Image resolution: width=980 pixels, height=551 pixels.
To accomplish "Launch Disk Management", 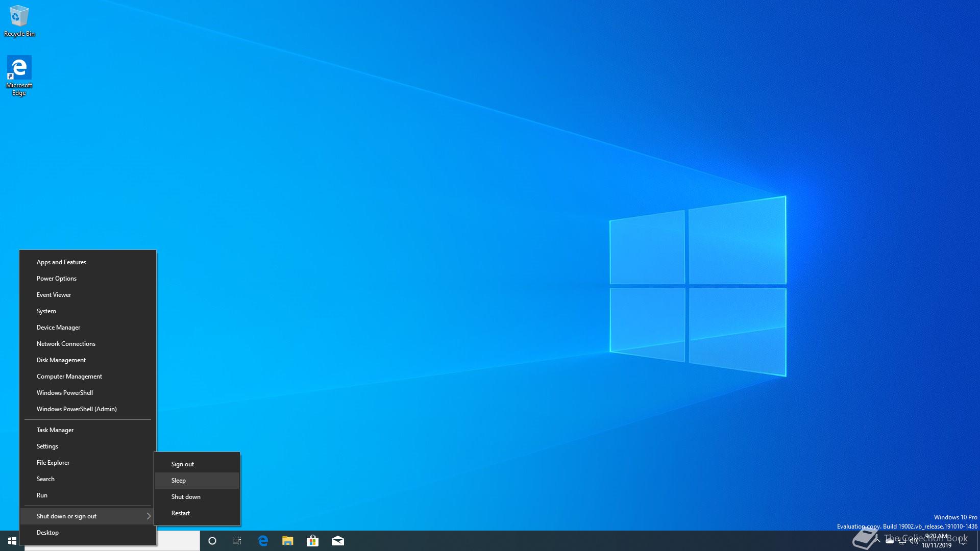I will coord(88,360).
